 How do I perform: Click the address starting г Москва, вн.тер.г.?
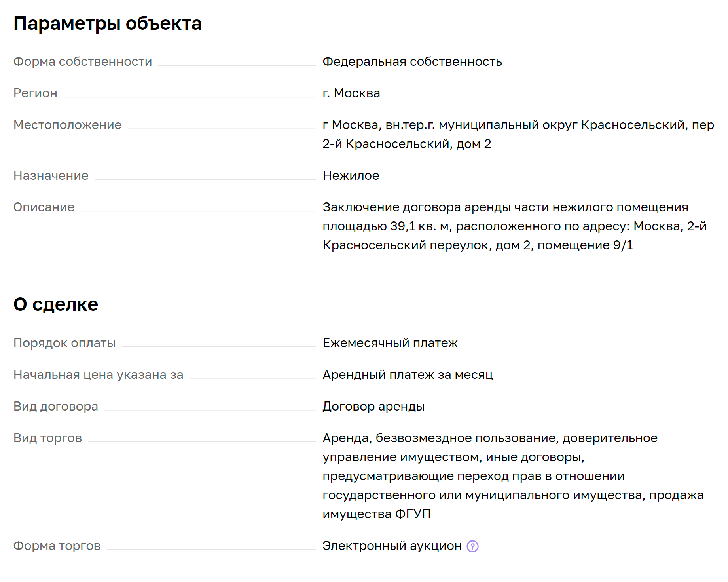518,135
